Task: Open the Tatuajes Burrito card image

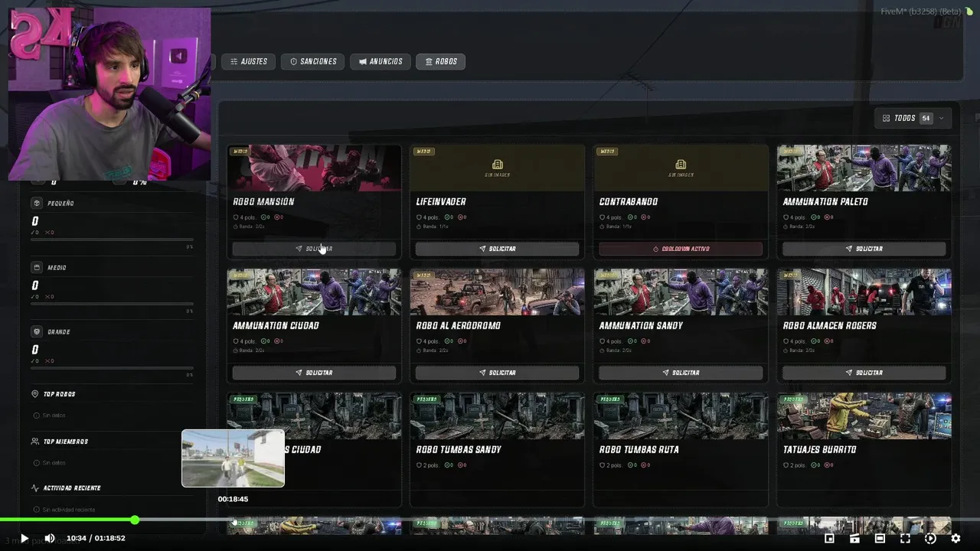Action: [864, 416]
